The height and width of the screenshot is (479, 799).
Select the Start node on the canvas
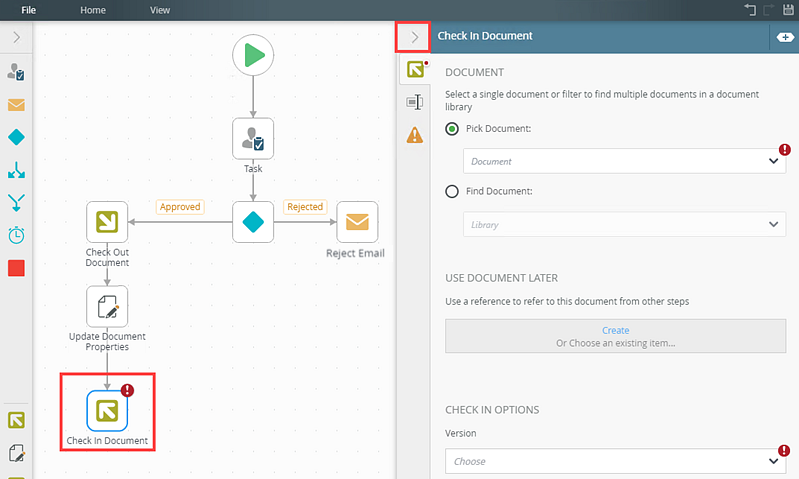[x=253, y=55]
